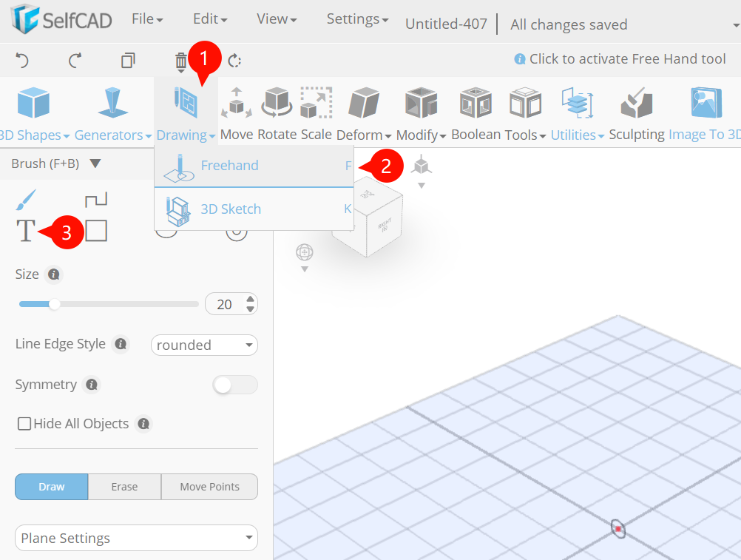
Task: Click the All changes saved status
Action: [x=569, y=24]
